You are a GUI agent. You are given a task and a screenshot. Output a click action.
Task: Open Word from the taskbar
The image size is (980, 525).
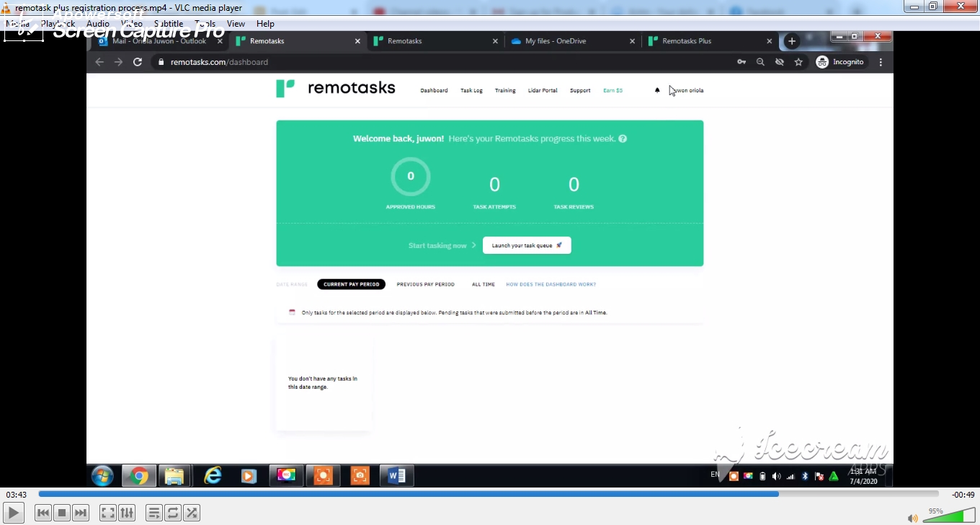tap(395, 475)
